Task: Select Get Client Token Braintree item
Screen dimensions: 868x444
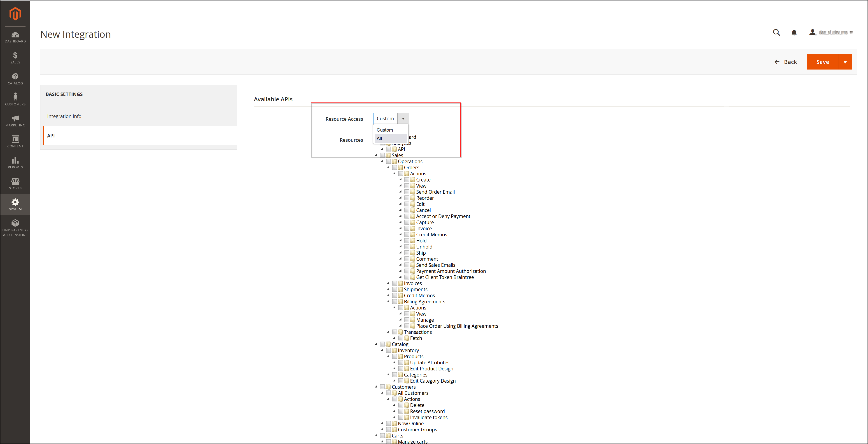Action: click(445, 277)
